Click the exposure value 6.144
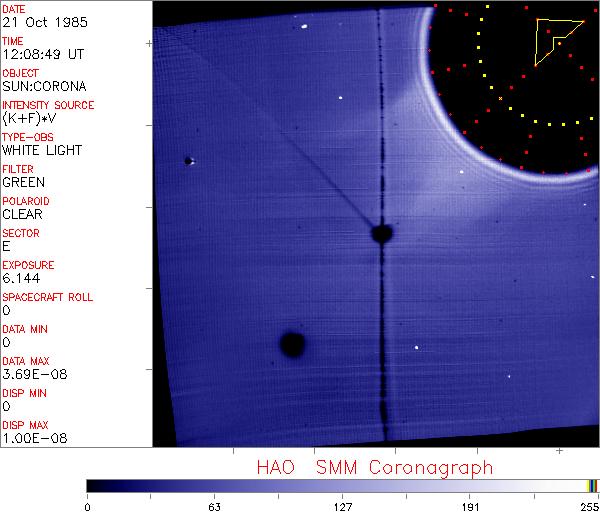Image resolution: width=600 pixels, height=512 pixels. click(21, 278)
